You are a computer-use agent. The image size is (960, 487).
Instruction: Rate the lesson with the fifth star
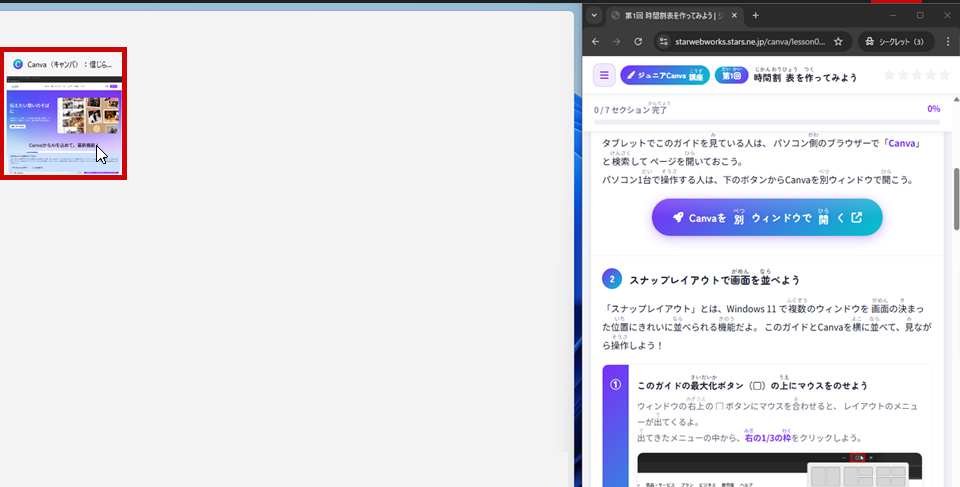pos(943,75)
